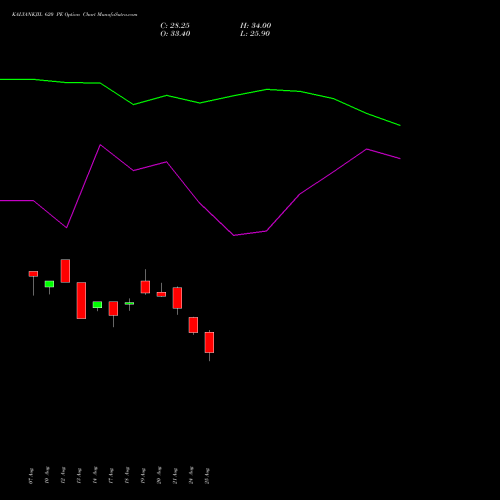Image resolution: width=500 pixels, height=500 pixels.
Task: Click the '07 Aug' date label
Action: (x=31, y=476)
